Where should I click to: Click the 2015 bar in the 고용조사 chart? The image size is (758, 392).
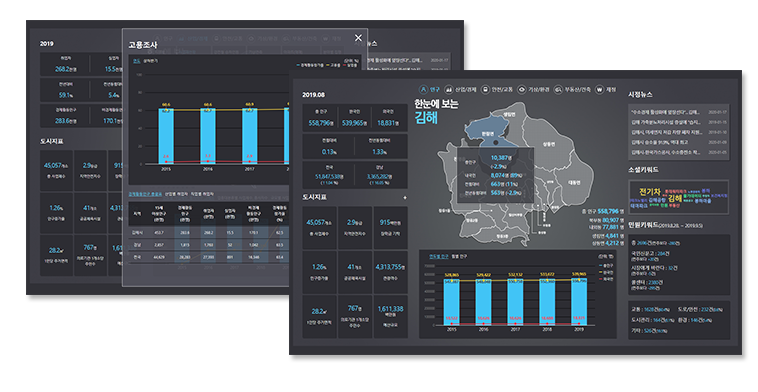pos(166,136)
